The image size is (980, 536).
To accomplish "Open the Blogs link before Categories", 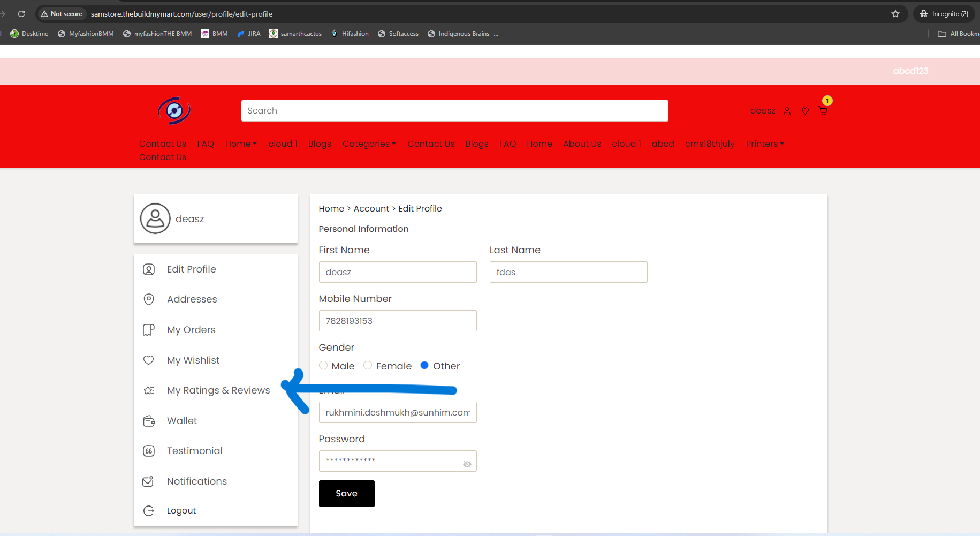I will click(320, 144).
